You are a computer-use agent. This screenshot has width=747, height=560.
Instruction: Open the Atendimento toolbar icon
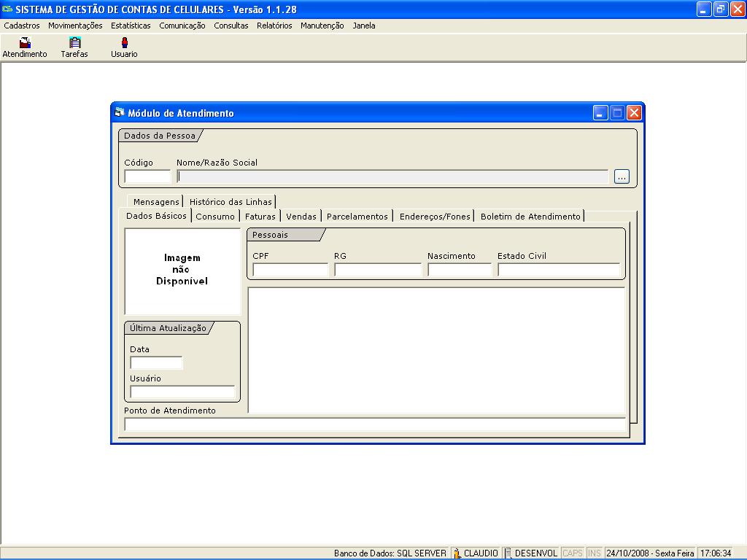click(25, 43)
